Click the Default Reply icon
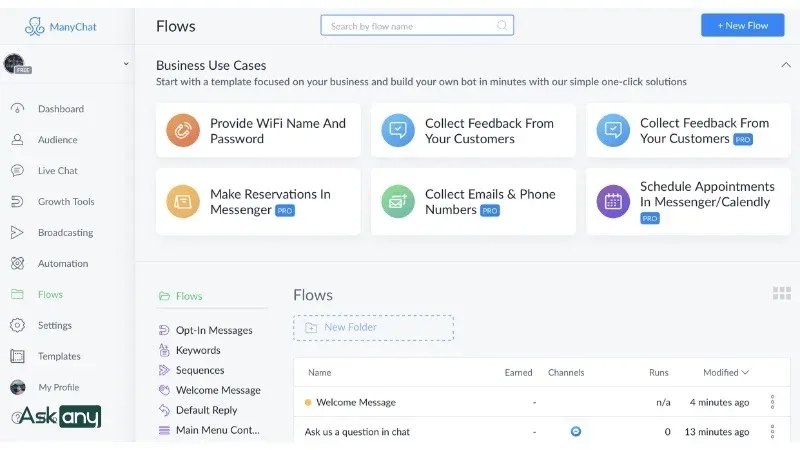The height and width of the screenshot is (450, 800). pos(164,410)
